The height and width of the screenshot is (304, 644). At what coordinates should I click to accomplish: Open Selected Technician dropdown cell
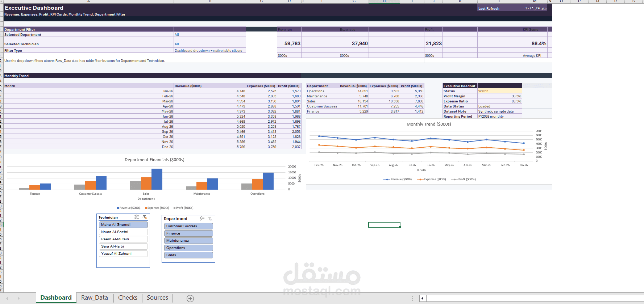[210, 44]
